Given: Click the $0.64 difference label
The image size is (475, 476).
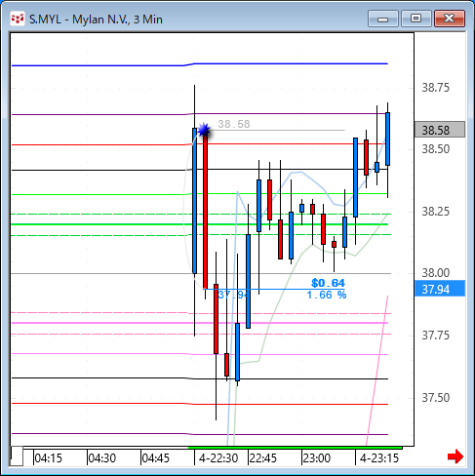Looking at the screenshot, I should [328, 283].
